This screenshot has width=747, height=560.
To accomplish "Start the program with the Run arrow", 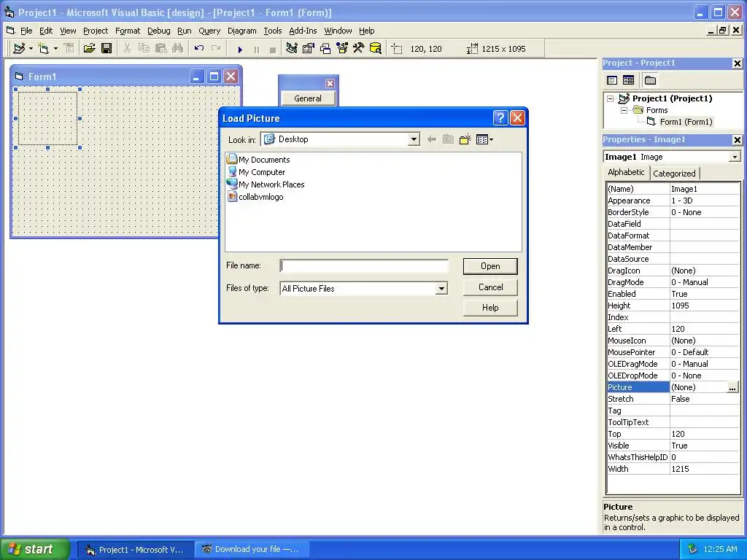I will (240, 49).
